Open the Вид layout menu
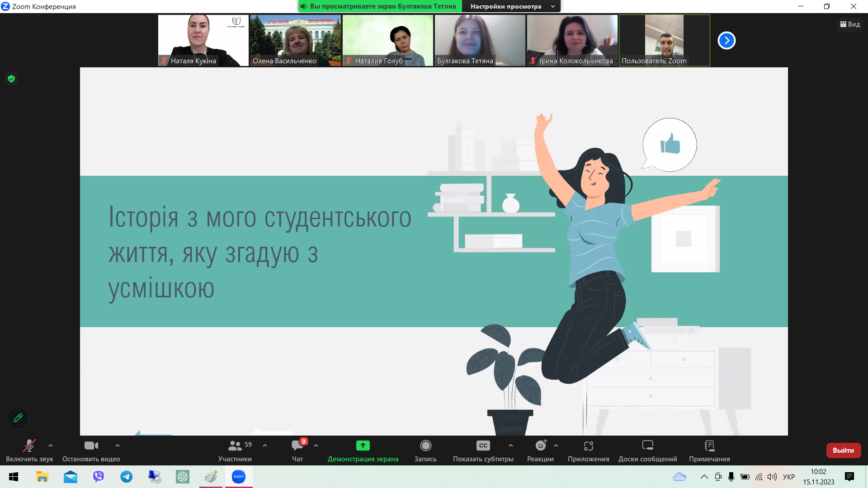This screenshot has width=868, height=488. pyautogui.click(x=850, y=24)
